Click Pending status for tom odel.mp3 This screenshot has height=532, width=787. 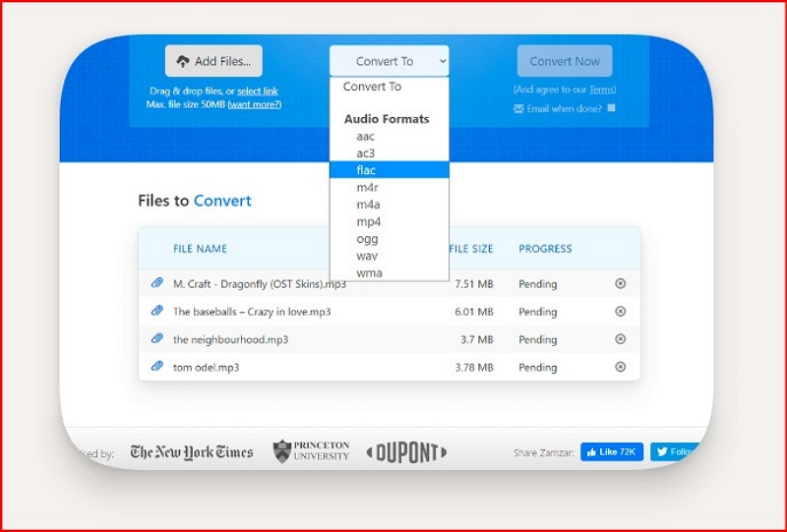coord(537,368)
